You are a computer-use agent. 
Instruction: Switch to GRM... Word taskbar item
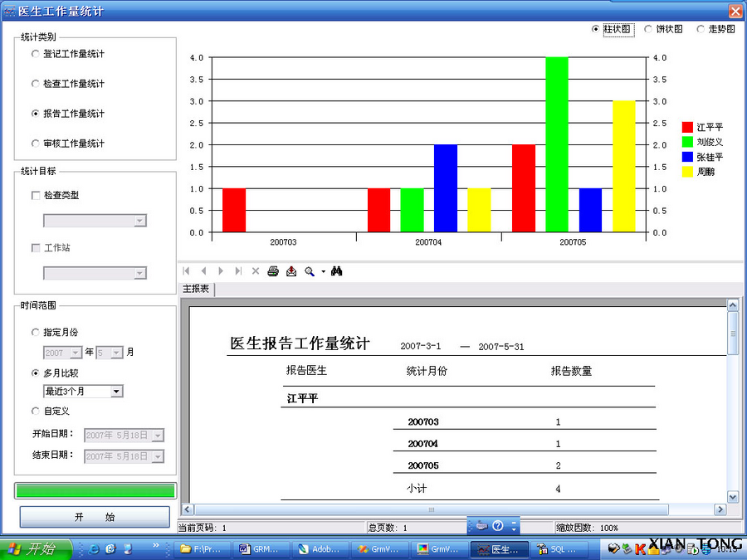click(x=261, y=549)
